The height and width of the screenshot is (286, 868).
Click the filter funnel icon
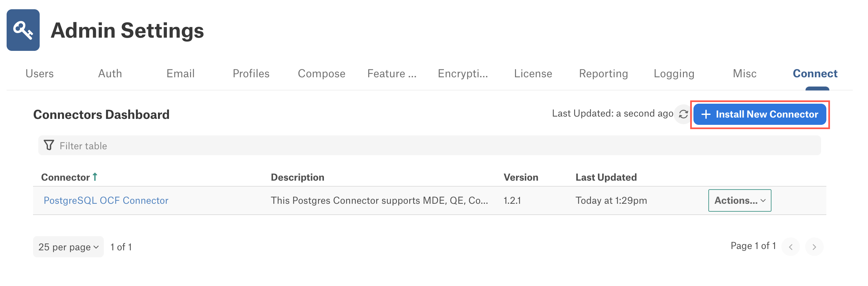coord(49,145)
